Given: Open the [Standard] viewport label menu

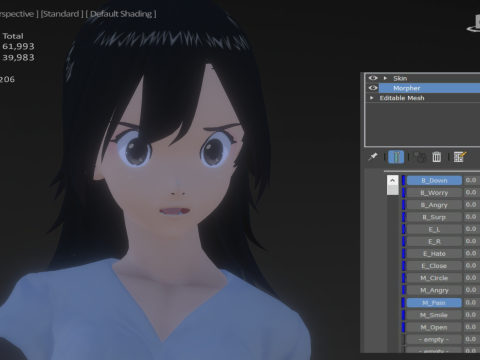Looking at the screenshot, I should (62, 14).
